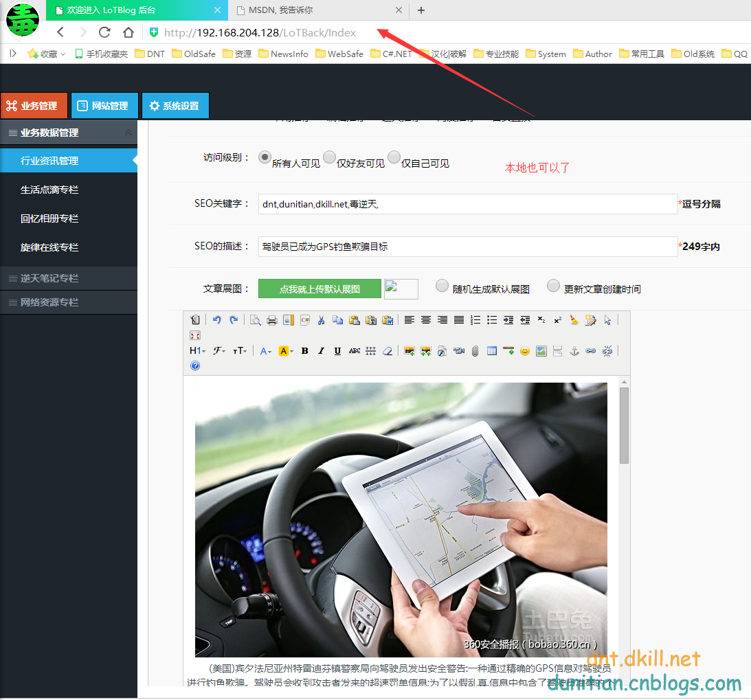
Task: Open the highlight color dropdown
Action: coord(286,351)
